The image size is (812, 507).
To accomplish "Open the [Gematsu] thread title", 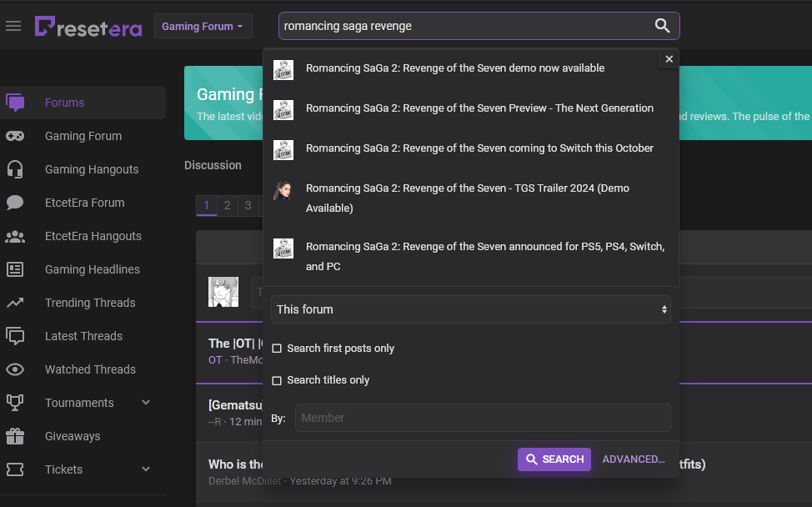I will (x=236, y=405).
